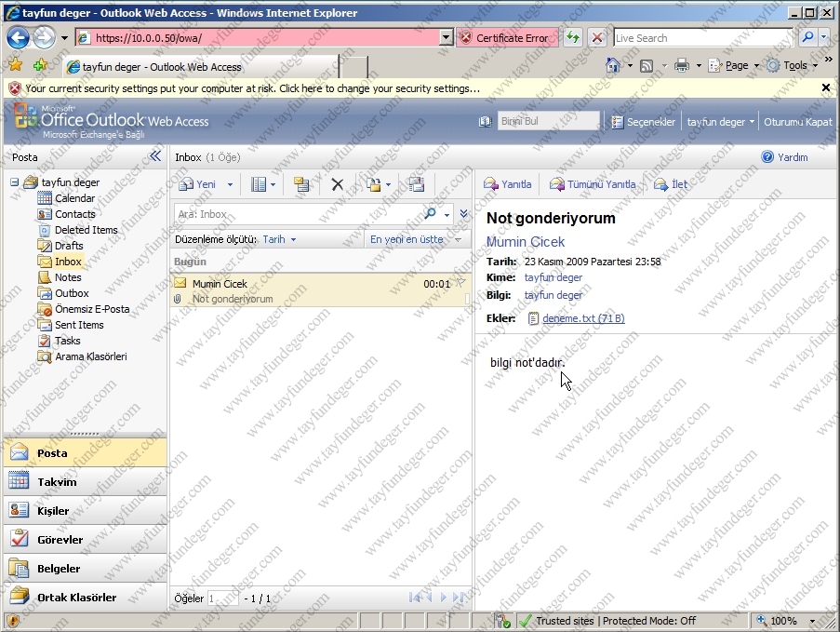Click the Mumin Cicek sender name link

click(525, 242)
